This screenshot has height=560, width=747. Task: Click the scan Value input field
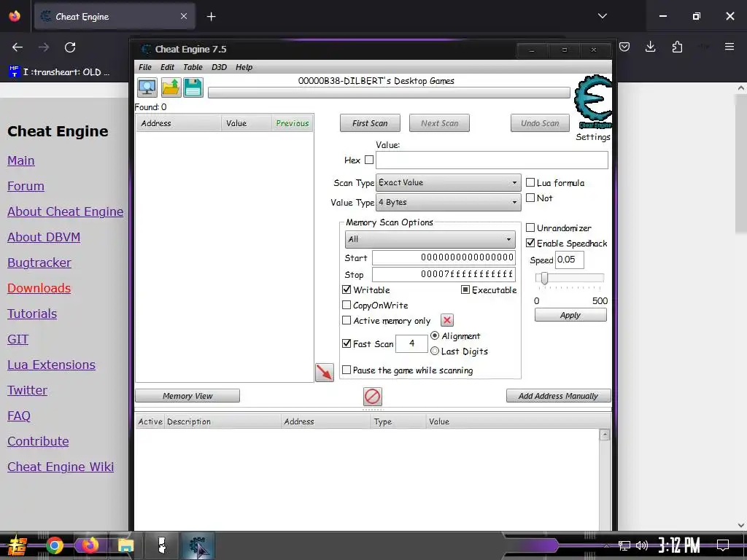click(492, 160)
